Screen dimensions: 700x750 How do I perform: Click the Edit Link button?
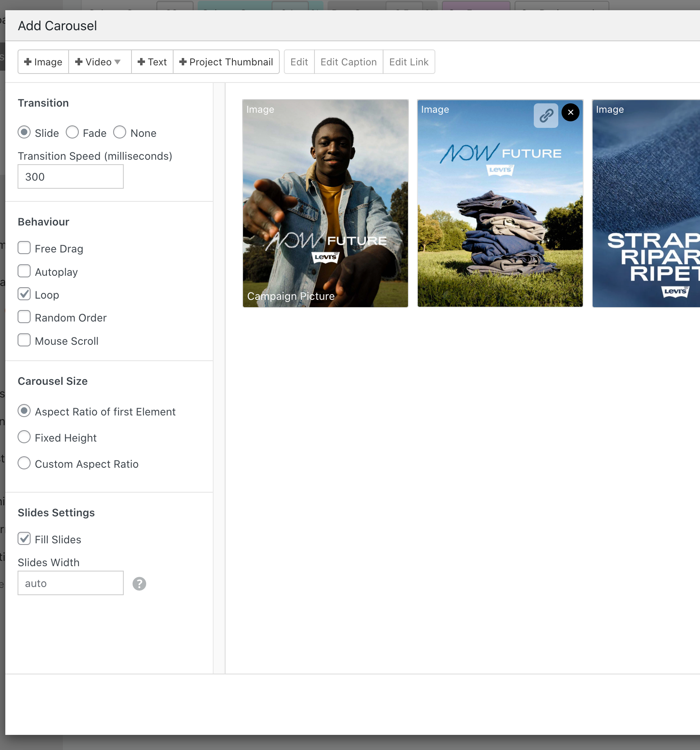[408, 62]
